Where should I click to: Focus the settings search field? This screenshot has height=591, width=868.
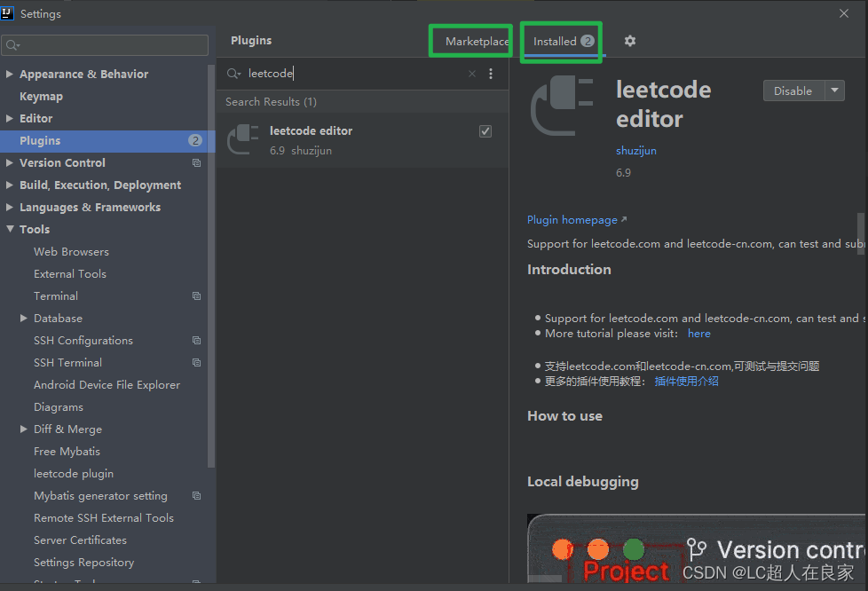(106, 45)
